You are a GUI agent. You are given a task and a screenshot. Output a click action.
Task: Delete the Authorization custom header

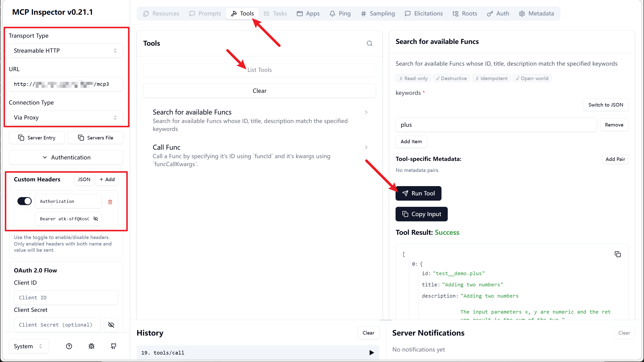(110, 202)
